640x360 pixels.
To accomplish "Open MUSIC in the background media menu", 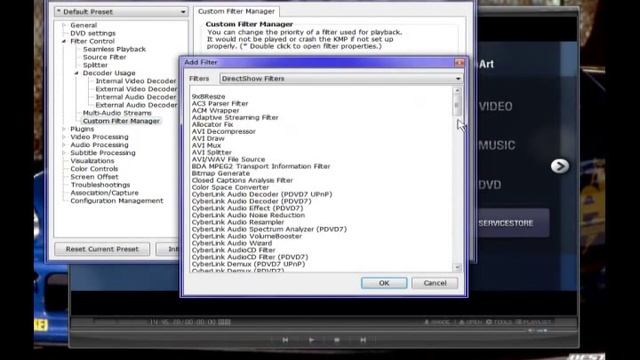I will click(x=497, y=145).
